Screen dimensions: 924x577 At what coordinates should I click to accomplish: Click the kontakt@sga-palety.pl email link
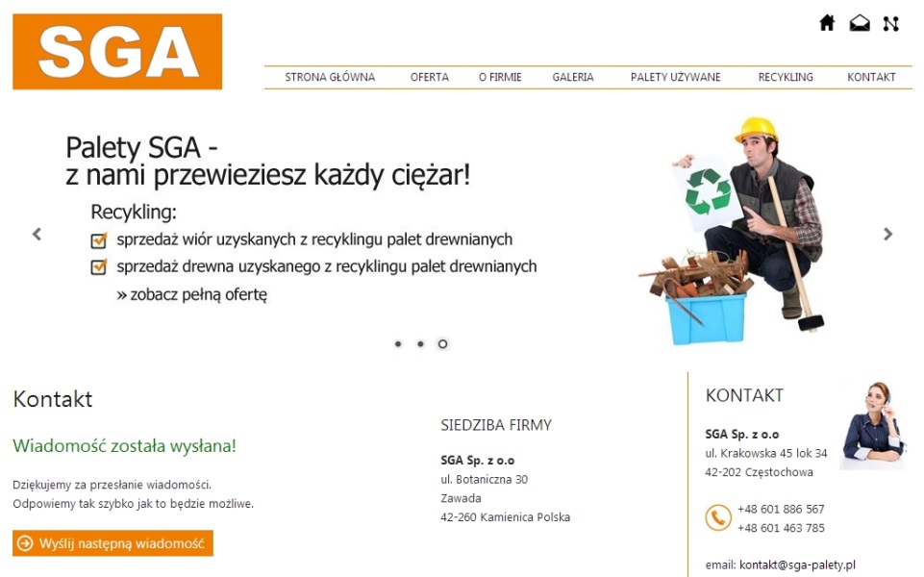[797, 564]
